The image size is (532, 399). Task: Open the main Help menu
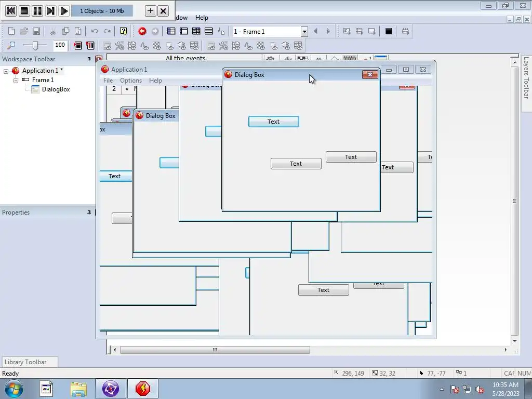(202, 18)
